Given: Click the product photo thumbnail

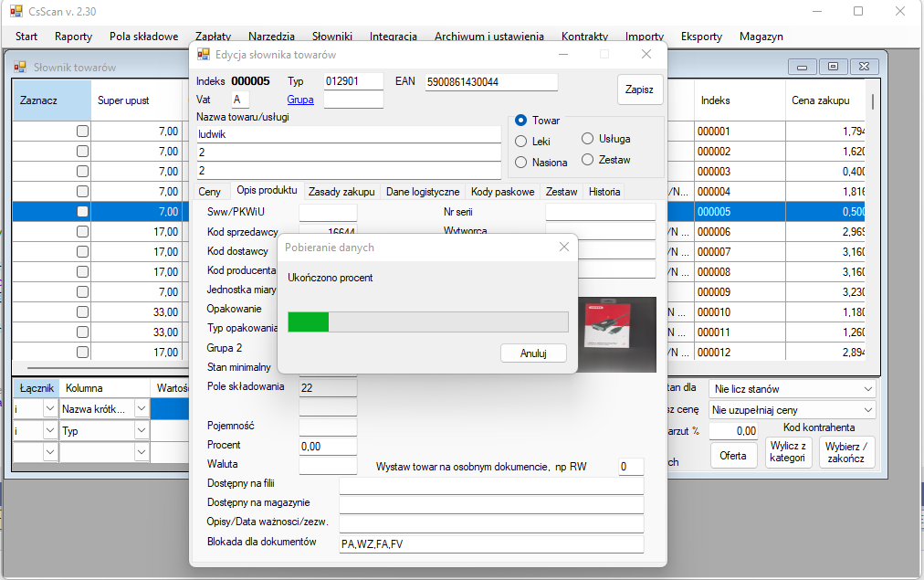Looking at the screenshot, I should (x=617, y=334).
